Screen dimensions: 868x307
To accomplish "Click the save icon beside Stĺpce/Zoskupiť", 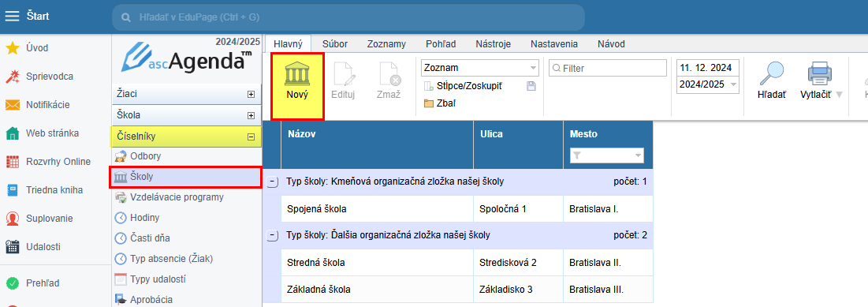I will 531,86.
